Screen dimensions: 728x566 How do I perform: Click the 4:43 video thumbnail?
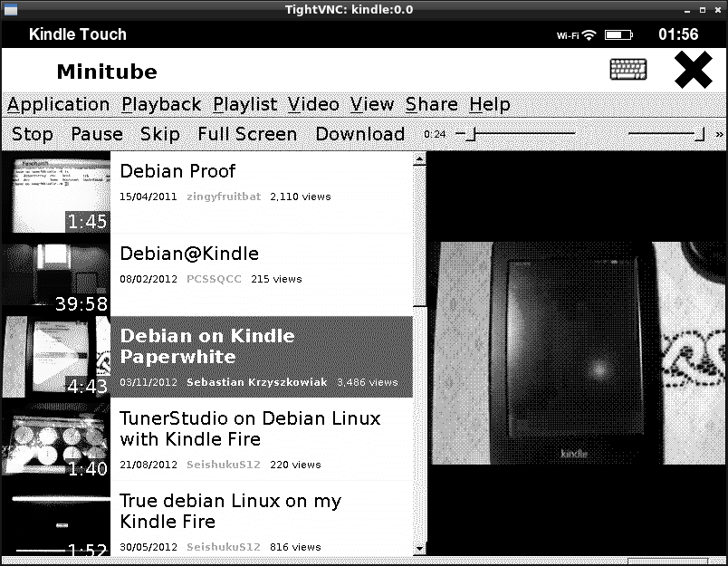[56, 357]
